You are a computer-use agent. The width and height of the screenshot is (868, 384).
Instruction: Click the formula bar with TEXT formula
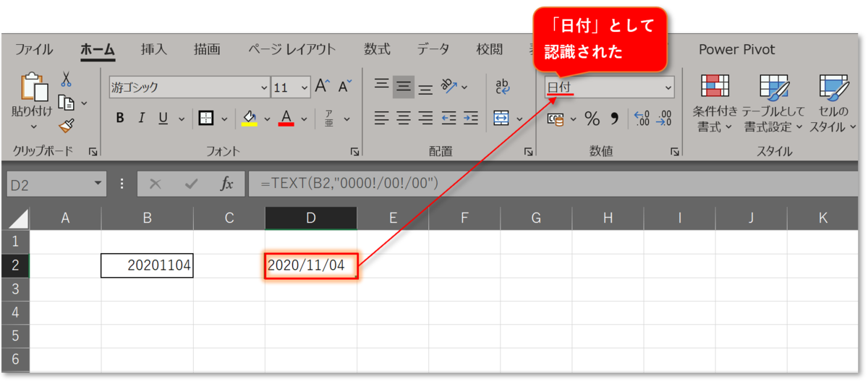tap(553, 184)
